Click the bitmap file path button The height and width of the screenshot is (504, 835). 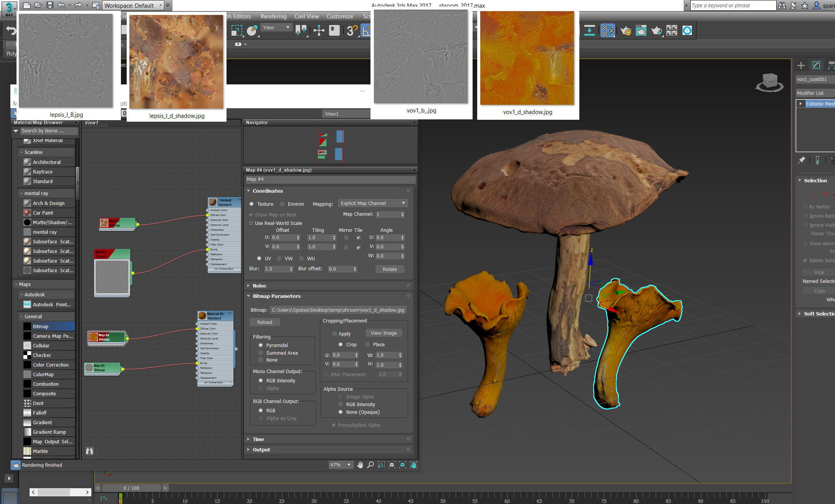pyautogui.click(x=338, y=310)
